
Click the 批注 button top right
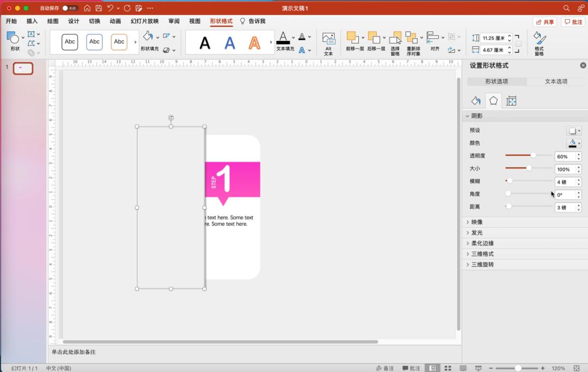(573, 21)
